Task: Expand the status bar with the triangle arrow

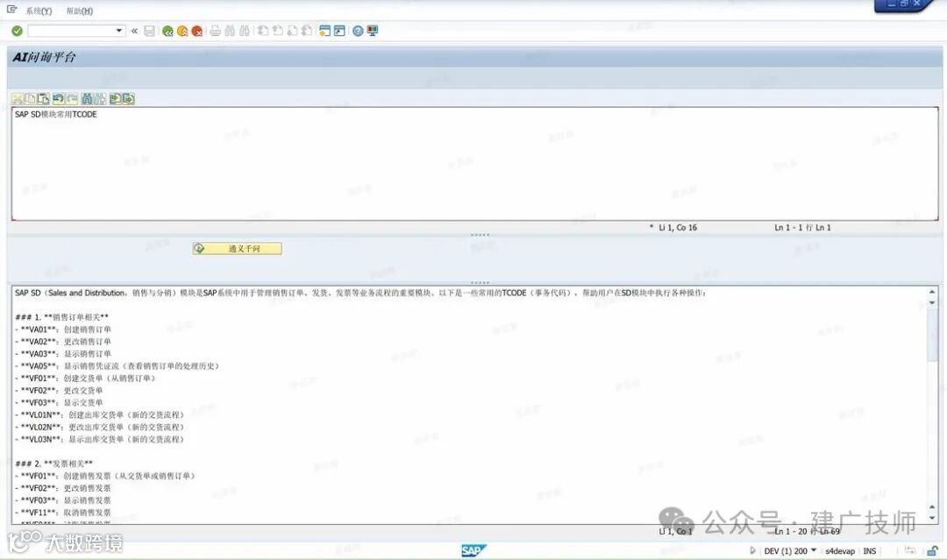Action: (752, 550)
